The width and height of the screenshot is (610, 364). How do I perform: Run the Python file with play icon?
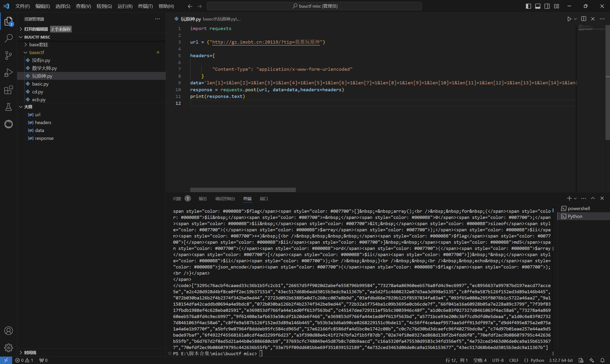(x=569, y=19)
